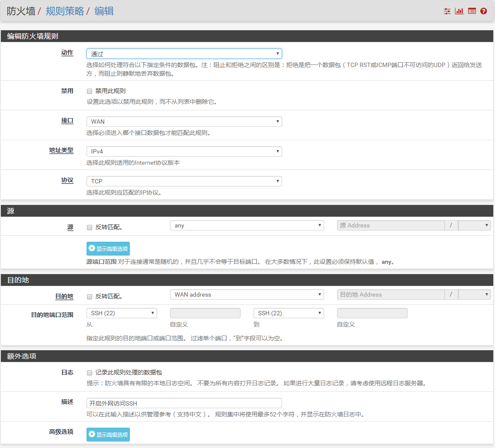Click 显示高级选项 button beside 高级选项
495x448 pixels.
pyautogui.click(x=108, y=435)
